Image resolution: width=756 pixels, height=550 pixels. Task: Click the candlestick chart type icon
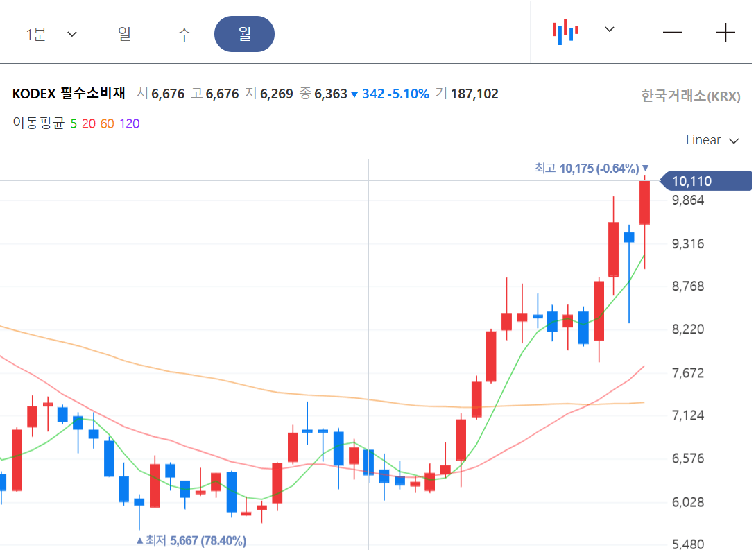point(565,31)
